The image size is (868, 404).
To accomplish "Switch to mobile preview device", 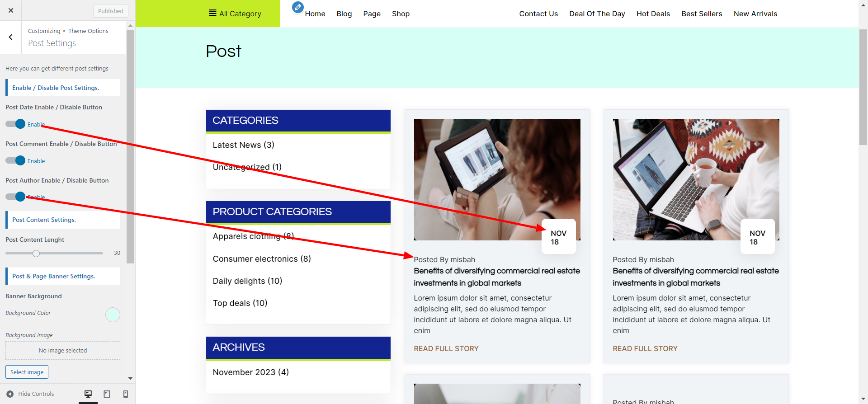I will point(126,394).
